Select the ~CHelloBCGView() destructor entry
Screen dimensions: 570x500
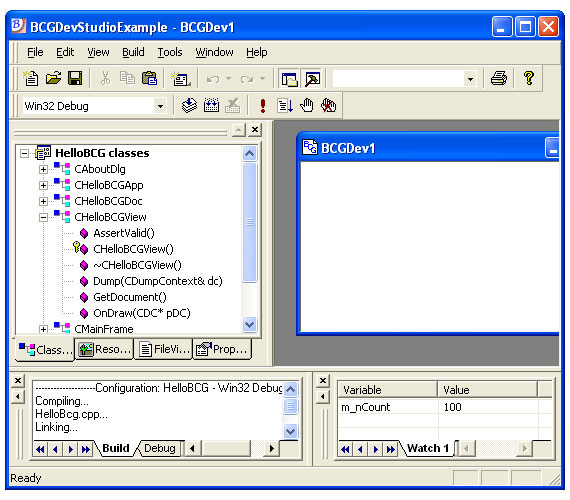pyautogui.click(x=137, y=265)
